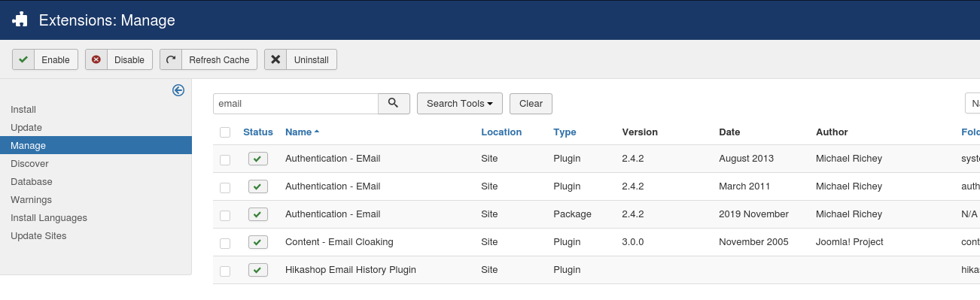Check the Content - Email Cloaking checkbox
This screenshot has width=980, height=300.
point(225,243)
